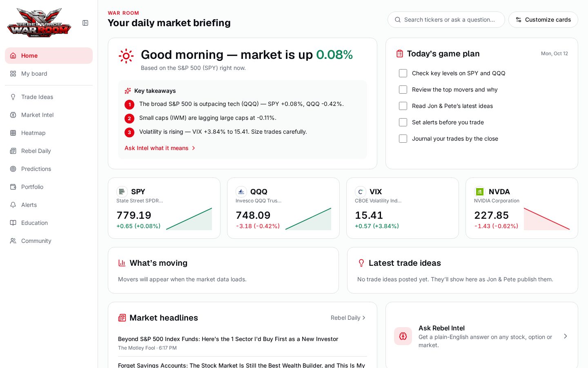Click the search tickers input field
588x368 pixels.
pyautogui.click(x=446, y=20)
